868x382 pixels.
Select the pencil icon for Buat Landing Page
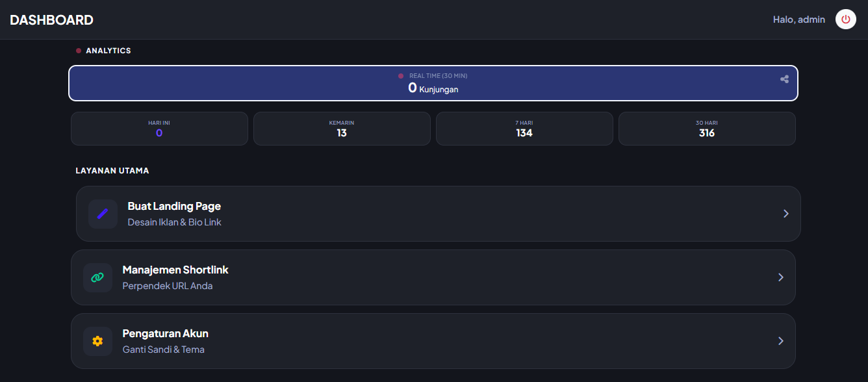point(103,214)
